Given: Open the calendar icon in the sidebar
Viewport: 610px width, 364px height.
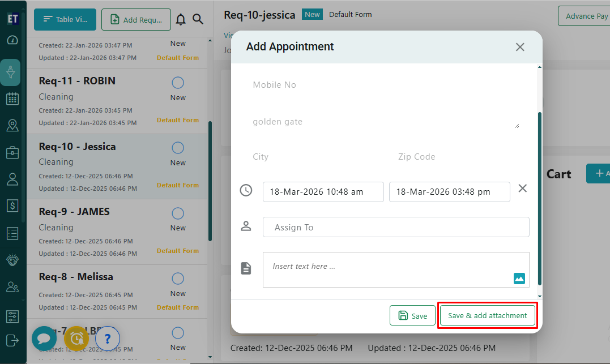Looking at the screenshot, I should tap(12, 99).
